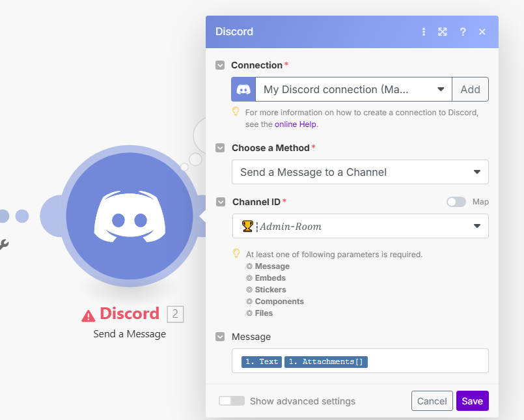This screenshot has width=524, height=420.
Task: Expand the Discord panel to fullscreen
Action: click(x=443, y=32)
